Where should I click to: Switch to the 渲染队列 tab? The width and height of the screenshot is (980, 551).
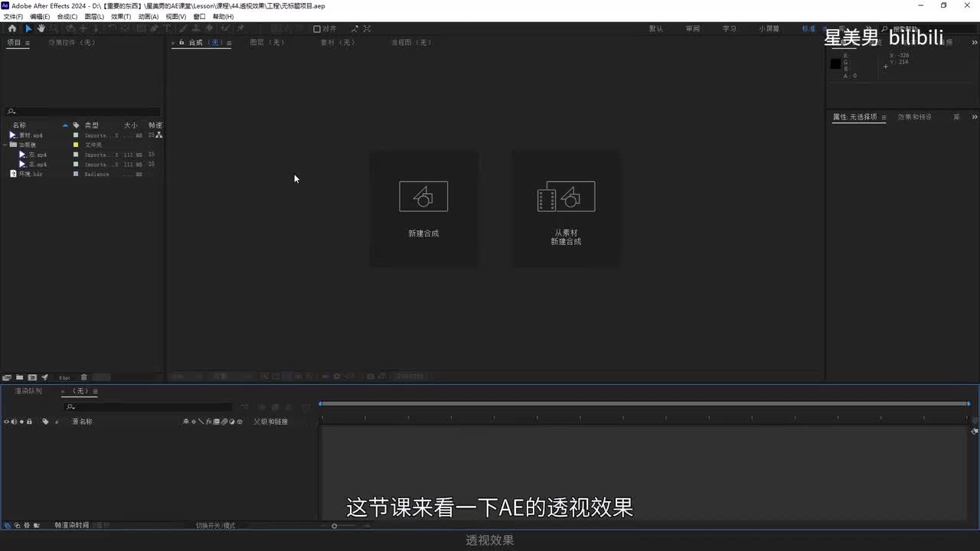[x=28, y=391]
